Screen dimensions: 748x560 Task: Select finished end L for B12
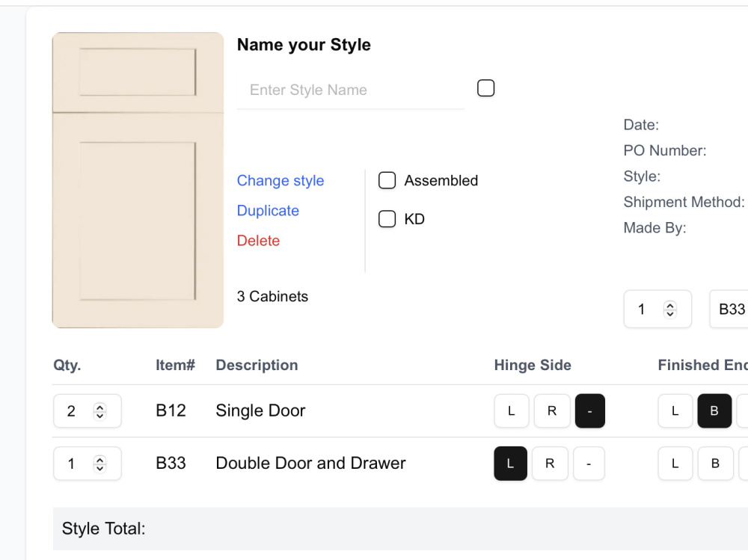[x=675, y=410]
